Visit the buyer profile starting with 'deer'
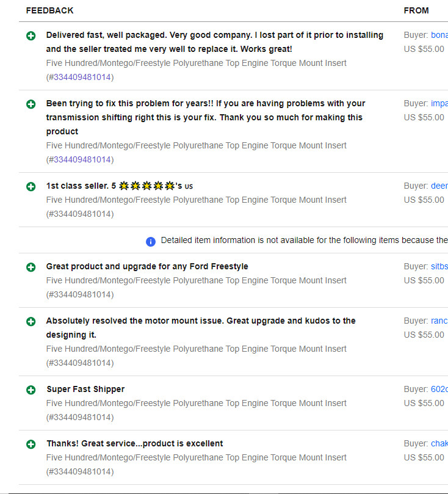448x494 pixels. 439,186
